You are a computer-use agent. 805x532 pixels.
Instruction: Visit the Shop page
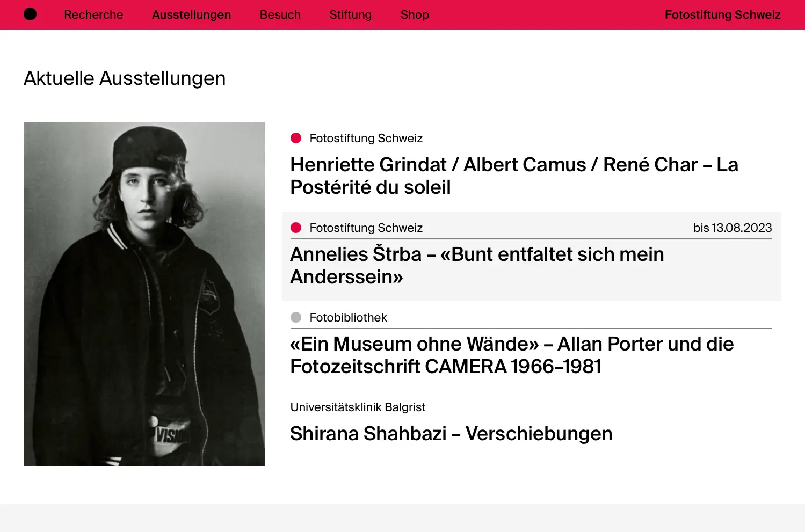(415, 14)
